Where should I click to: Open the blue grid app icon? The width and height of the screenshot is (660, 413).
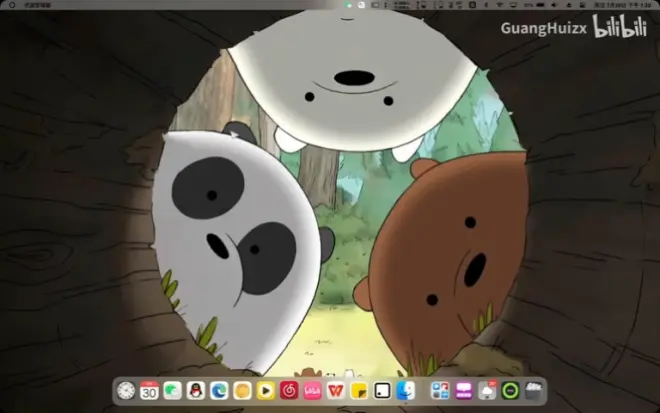(440, 390)
